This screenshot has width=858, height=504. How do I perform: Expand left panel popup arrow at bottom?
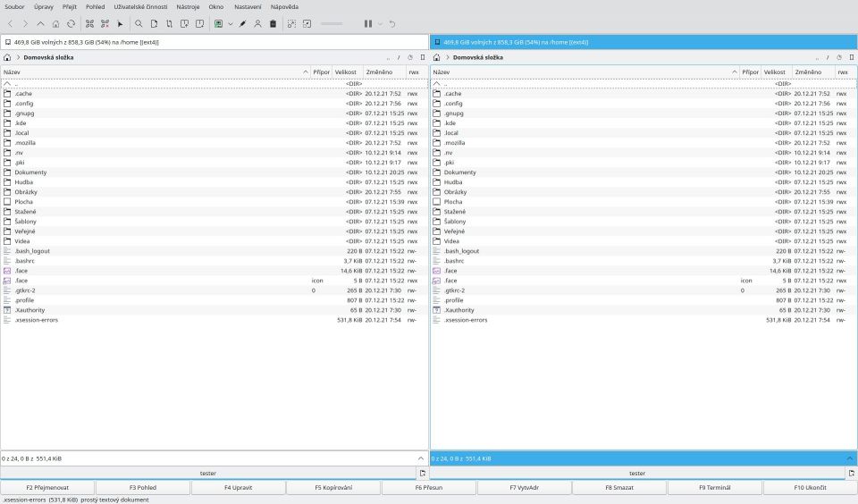click(x=421, y=458)
